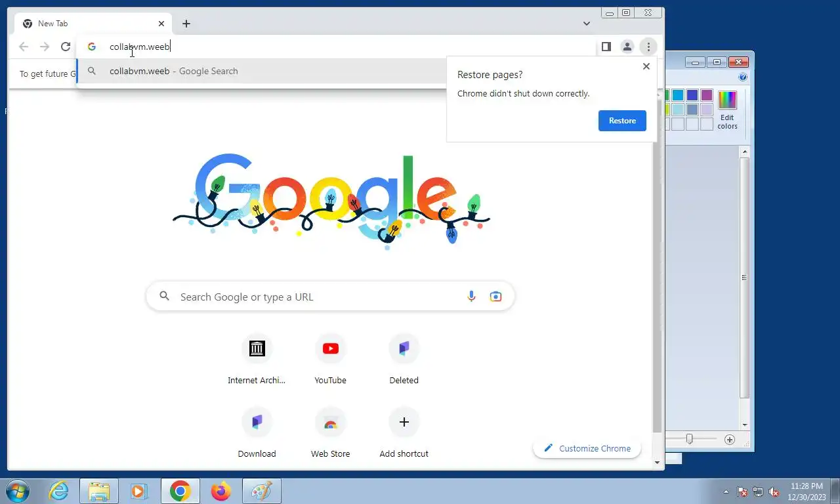Open Chrome's three-dot menu

coord(648,47)
